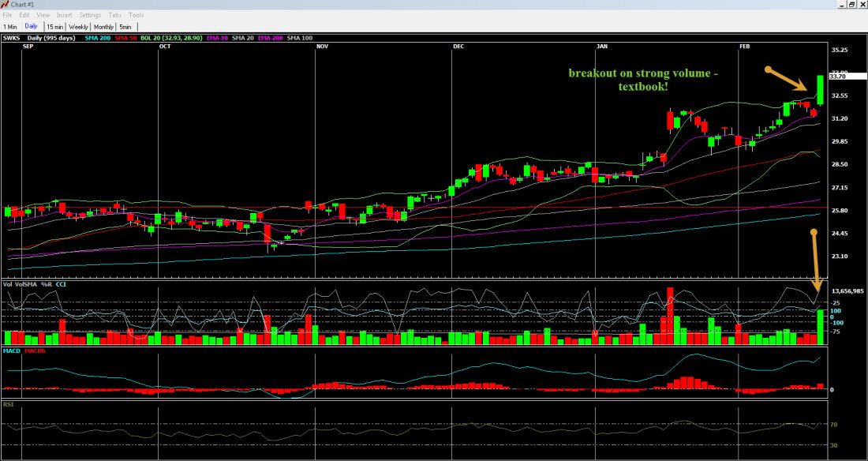868x461 pixels.
Task: Minimize the Chart #1 window
Action: tap(841, 5)
